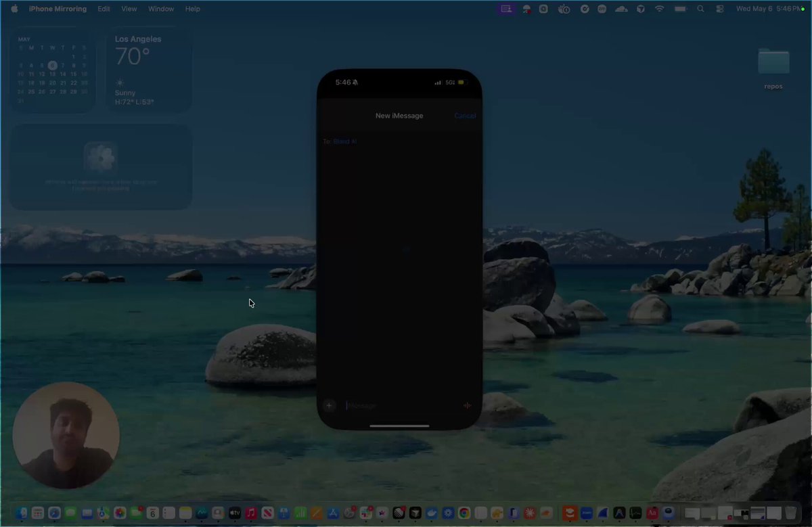Click the presenter camera bubble overlay

click(66, 435)
